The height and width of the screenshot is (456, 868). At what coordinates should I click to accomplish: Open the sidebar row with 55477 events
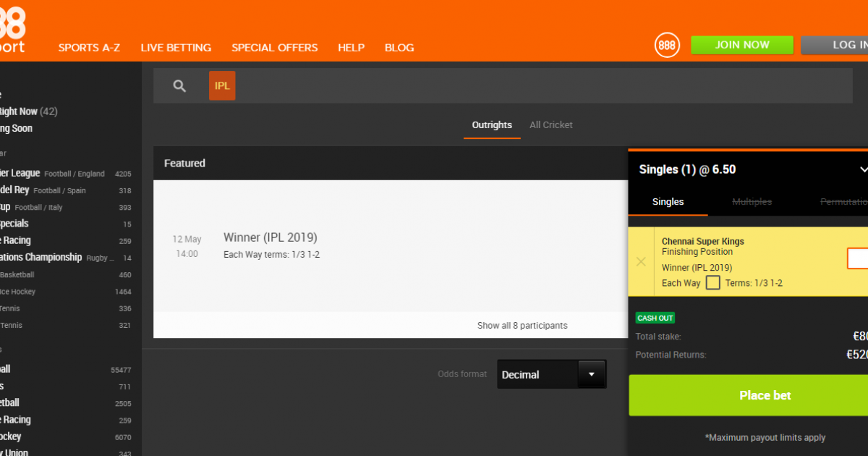(x=66, y=369)
